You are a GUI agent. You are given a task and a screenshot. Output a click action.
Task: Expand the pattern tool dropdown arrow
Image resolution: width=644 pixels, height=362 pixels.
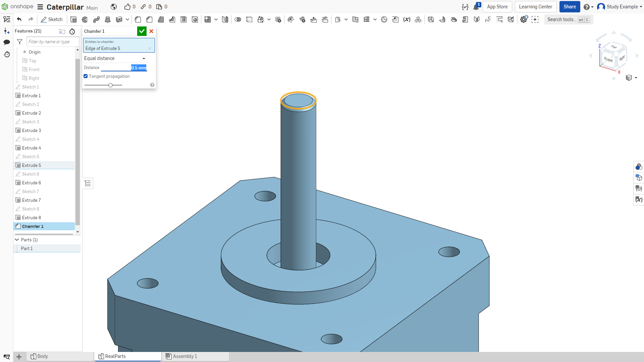216,19
